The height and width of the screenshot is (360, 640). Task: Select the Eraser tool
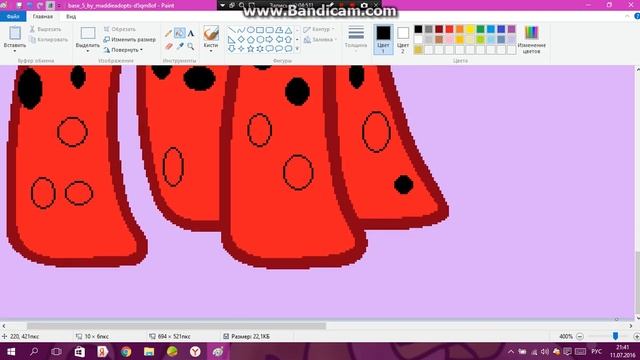click(x=169, y=46)
